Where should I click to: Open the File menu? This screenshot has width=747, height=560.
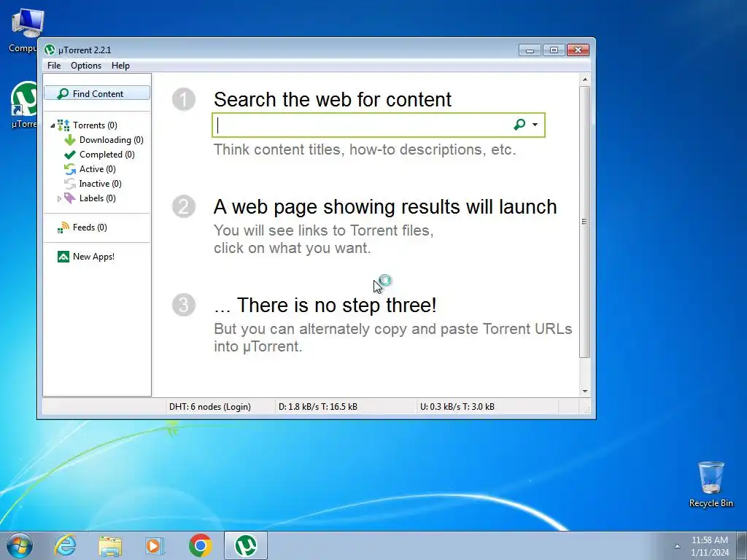click(x=54, y=65)
